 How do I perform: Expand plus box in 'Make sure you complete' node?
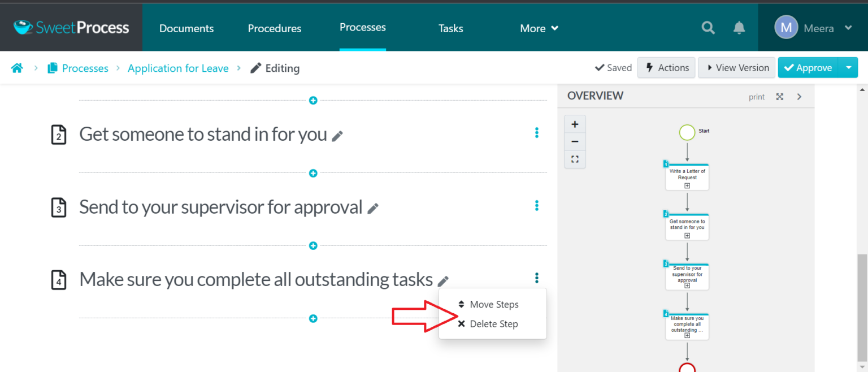tap(687, 335)
